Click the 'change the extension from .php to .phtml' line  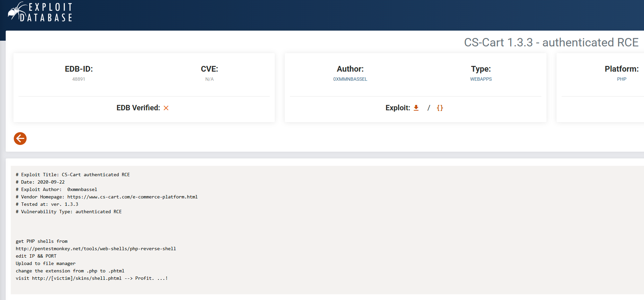(x=70, y=271)
